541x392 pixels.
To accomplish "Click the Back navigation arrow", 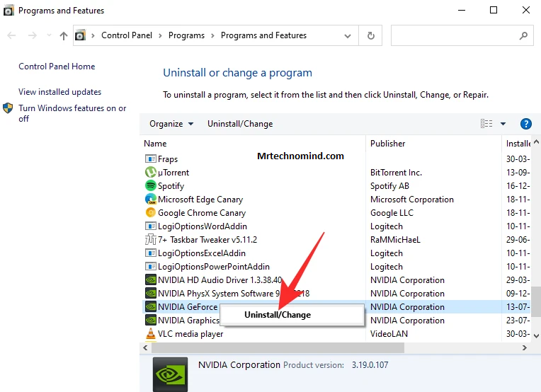I will [x=11, y=35].
